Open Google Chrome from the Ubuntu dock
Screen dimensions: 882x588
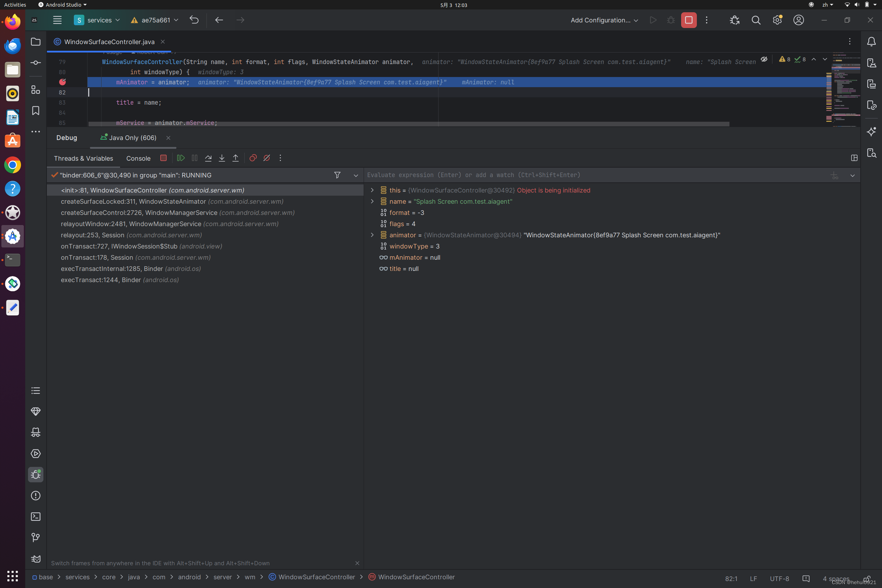[x=13, y=165]
